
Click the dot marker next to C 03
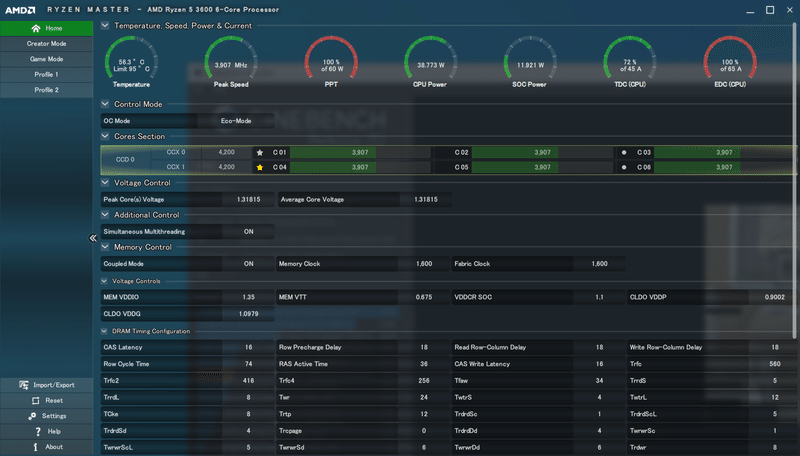pyautogui.click(x=623, y=153)
